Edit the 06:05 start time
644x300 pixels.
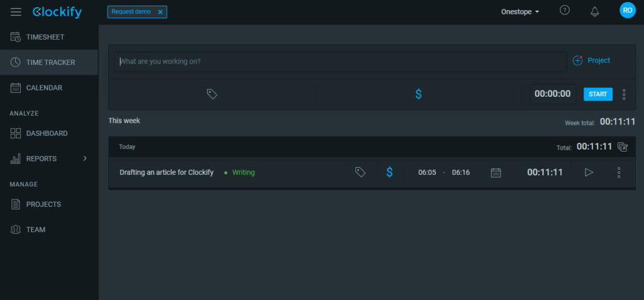pos(427,172)
